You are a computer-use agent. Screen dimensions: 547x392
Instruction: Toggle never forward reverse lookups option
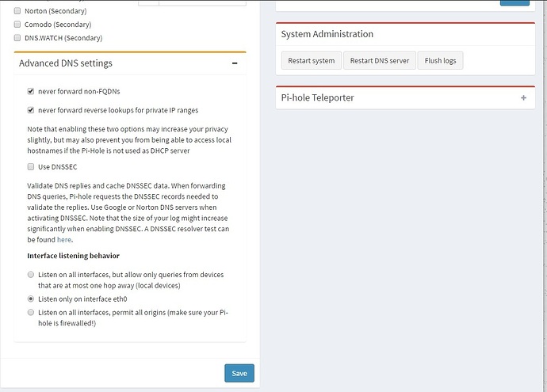[x=31, y=110]
